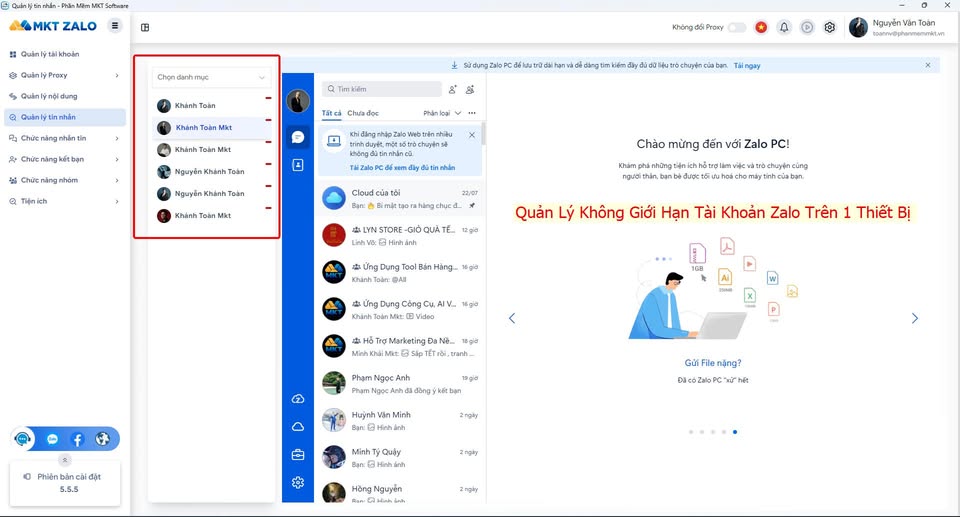Open the notification bell icon
The image size is (960, 517).
(x=784, y=28)
